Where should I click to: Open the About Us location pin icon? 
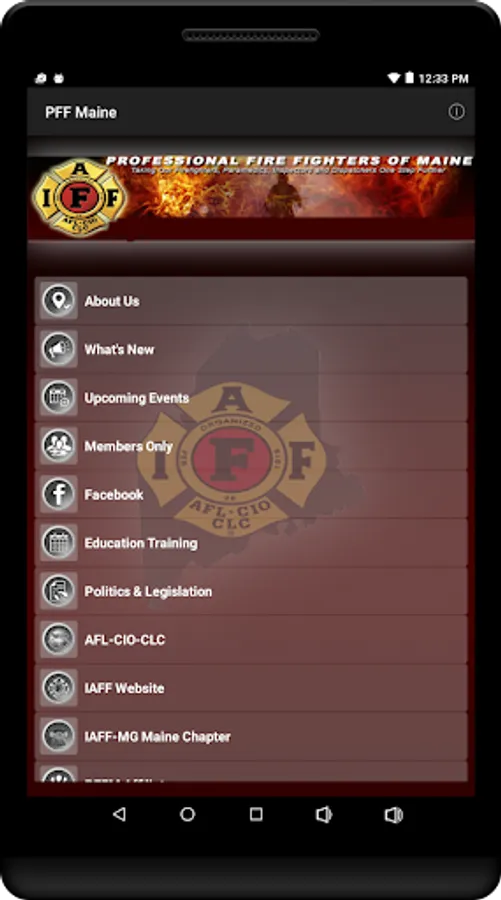59,300
